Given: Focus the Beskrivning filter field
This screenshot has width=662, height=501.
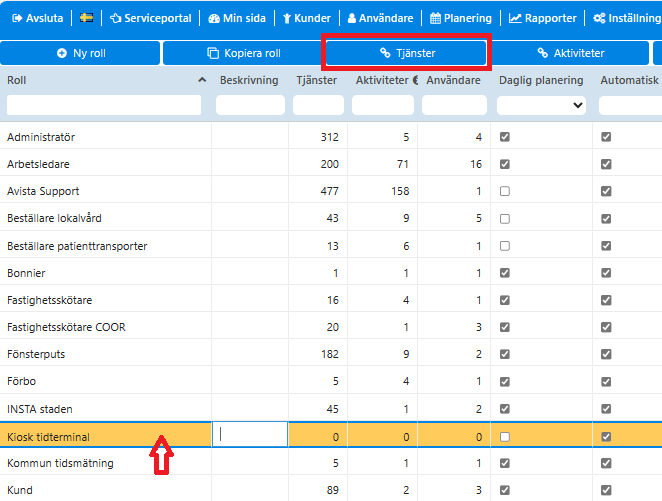Looking at the screenshot, I should point(250,105).
